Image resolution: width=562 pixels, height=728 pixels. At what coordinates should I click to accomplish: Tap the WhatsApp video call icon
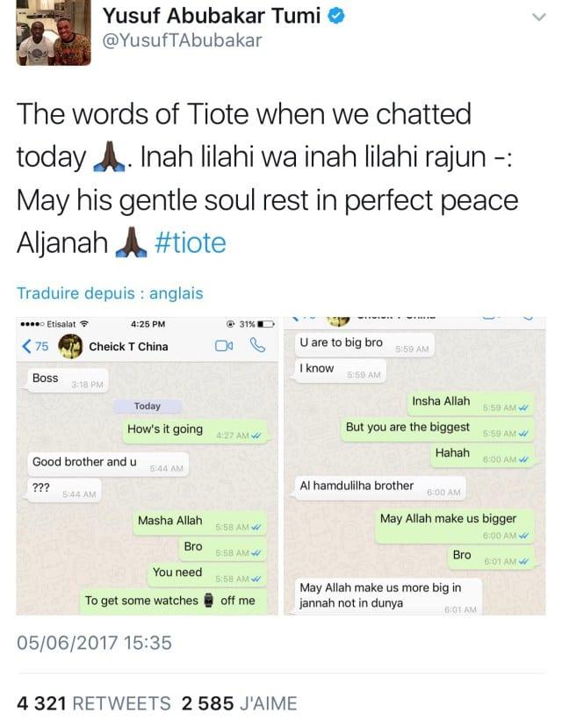tap(224, 346)
